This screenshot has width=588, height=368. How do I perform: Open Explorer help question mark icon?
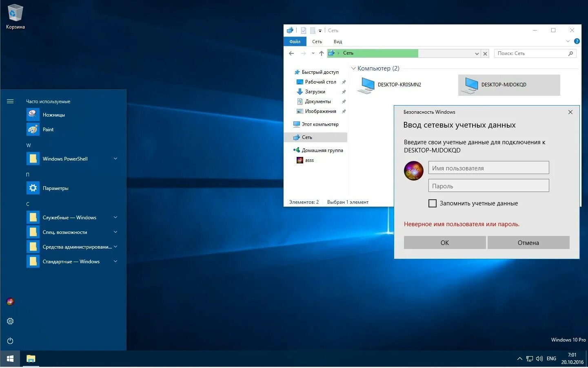tap(577, 41)
